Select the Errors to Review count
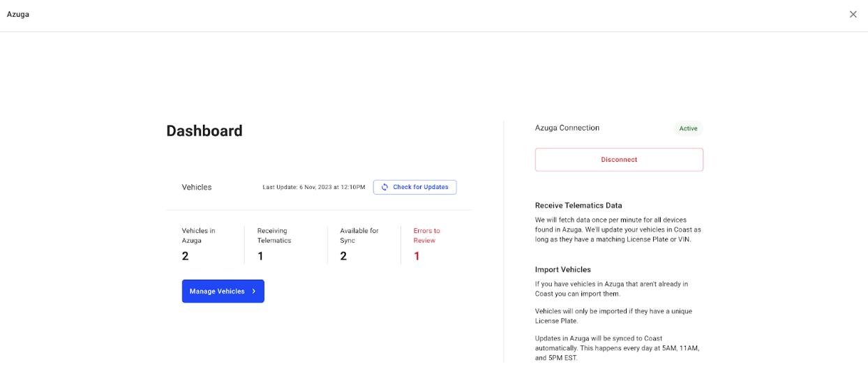Viewport: 868px width, 385px height. pyautogui.click(x=417, y=256)
